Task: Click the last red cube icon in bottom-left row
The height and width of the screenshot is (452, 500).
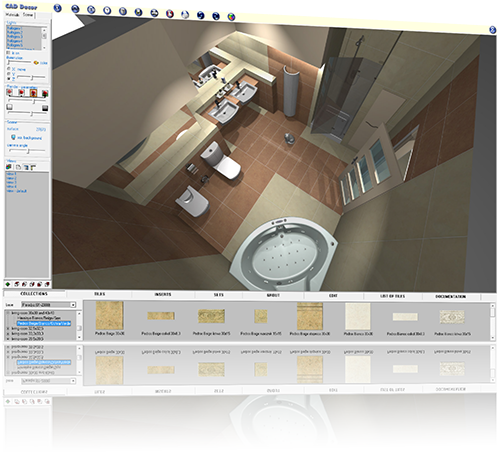Action: tap(47, 284)
